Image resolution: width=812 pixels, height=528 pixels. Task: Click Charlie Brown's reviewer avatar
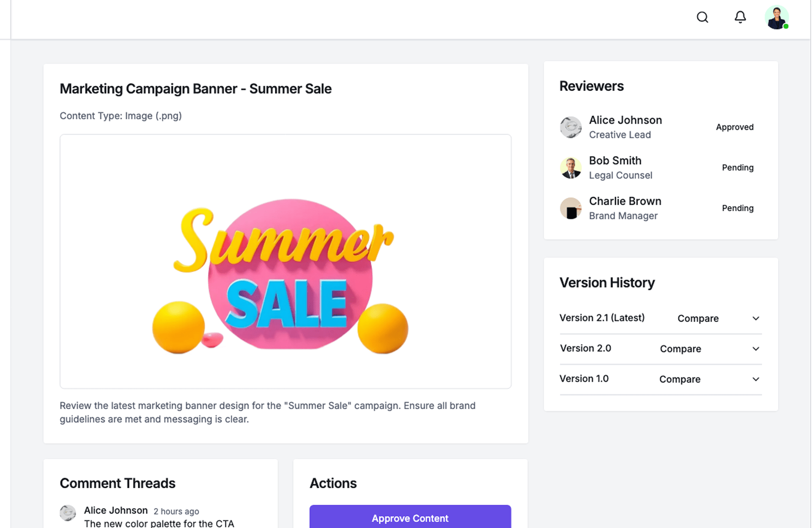(x=571, y=209)
